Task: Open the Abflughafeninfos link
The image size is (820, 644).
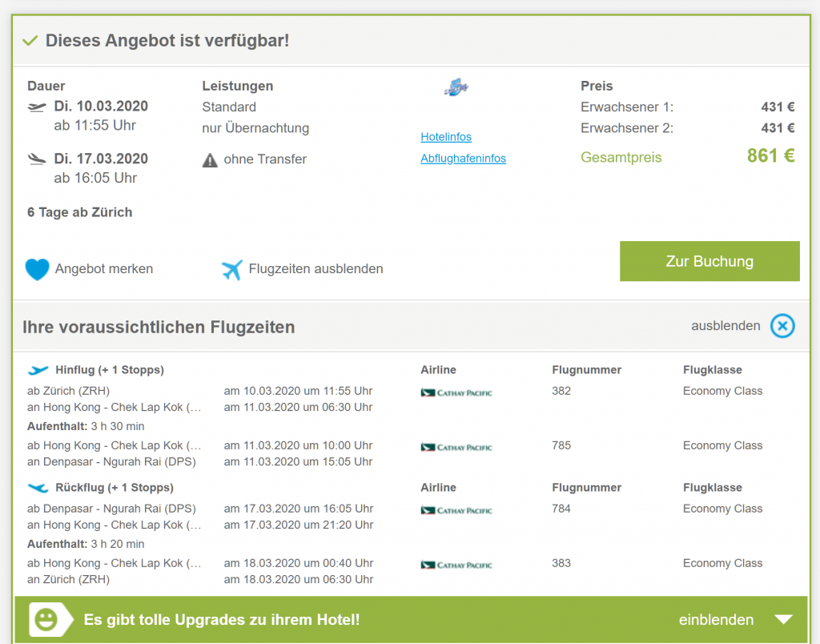Action: (x=463, y=159)
